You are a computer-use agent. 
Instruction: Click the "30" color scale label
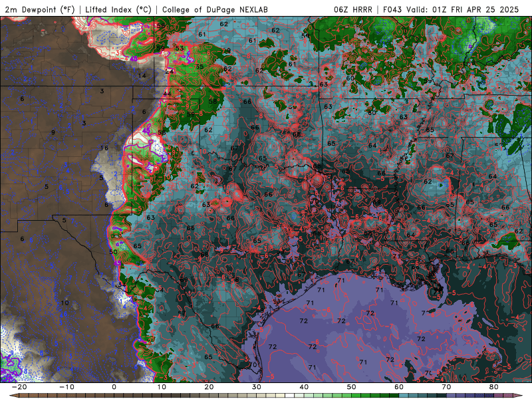[257, 387]
